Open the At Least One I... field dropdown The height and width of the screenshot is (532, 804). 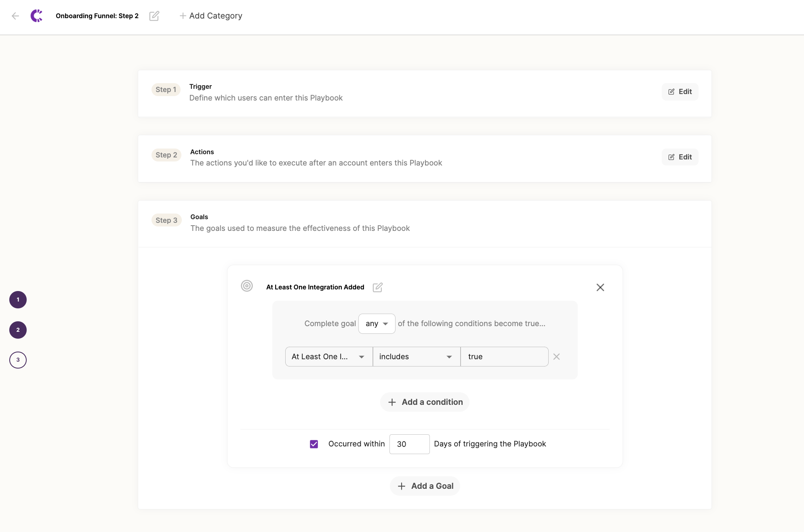click(328, 356)
